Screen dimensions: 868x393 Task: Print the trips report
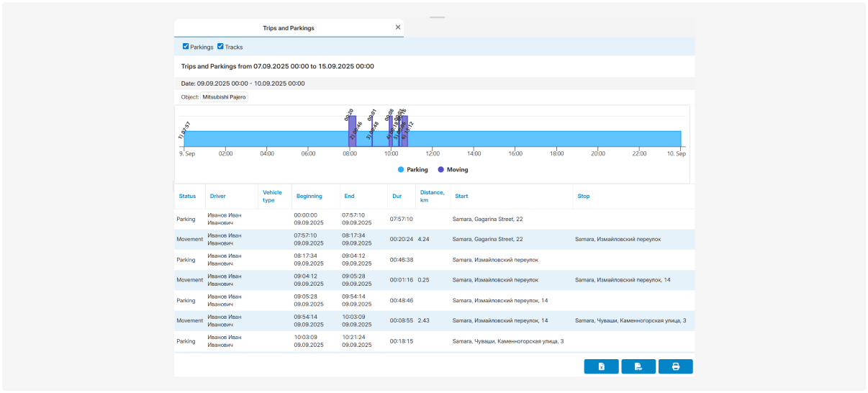[675, 366]
